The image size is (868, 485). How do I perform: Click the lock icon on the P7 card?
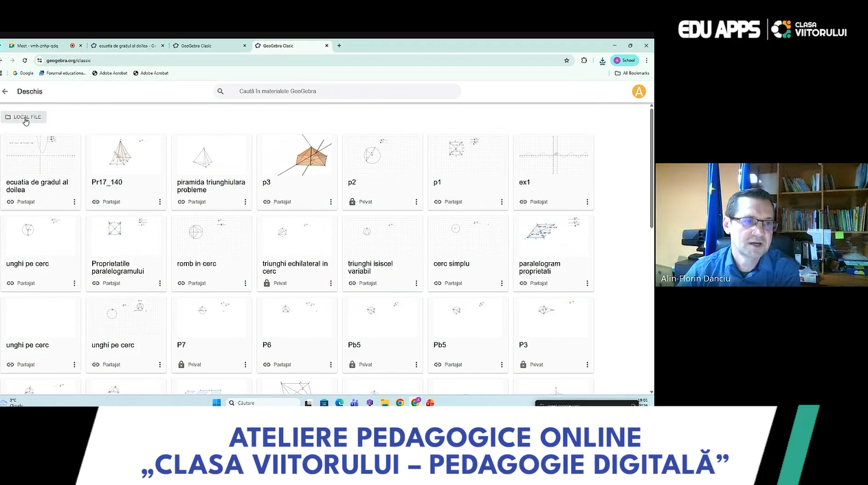181,365
